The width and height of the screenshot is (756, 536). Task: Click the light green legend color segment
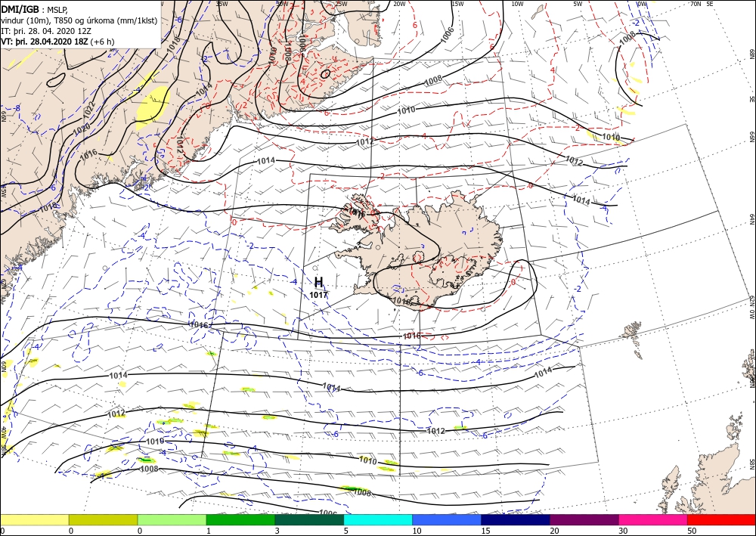coord(172,519)
